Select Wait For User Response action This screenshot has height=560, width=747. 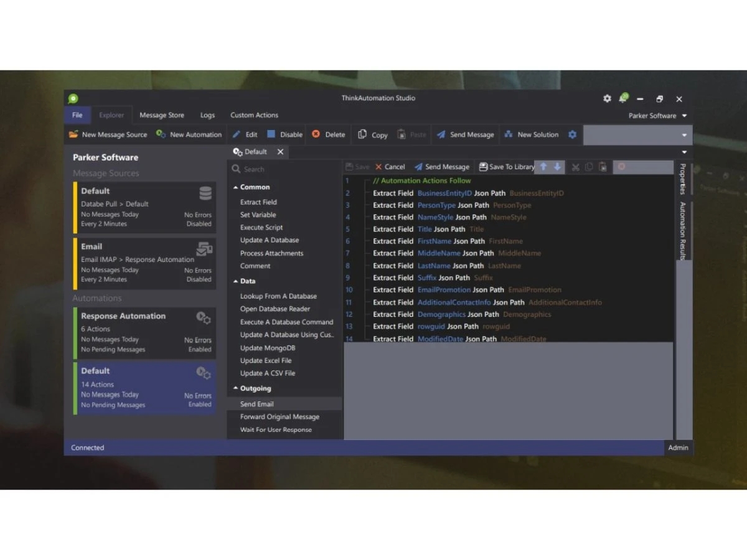click(x=276, y=430)
